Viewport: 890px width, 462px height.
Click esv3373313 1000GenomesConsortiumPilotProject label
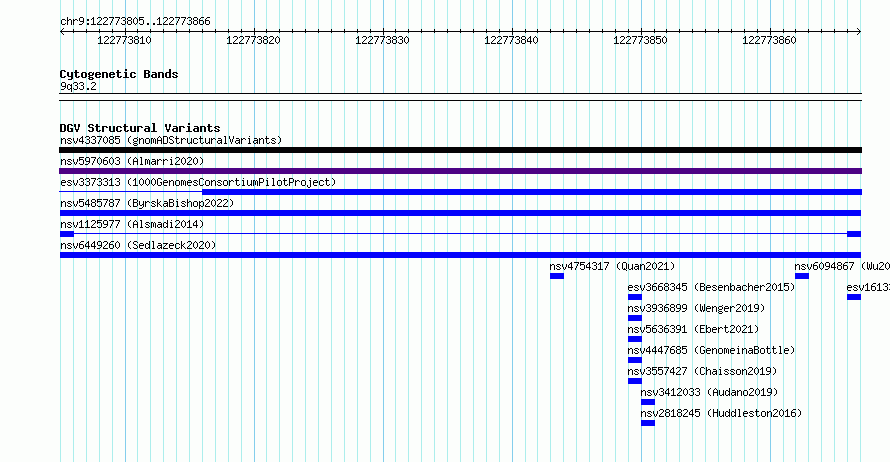(x=198, y=182)
